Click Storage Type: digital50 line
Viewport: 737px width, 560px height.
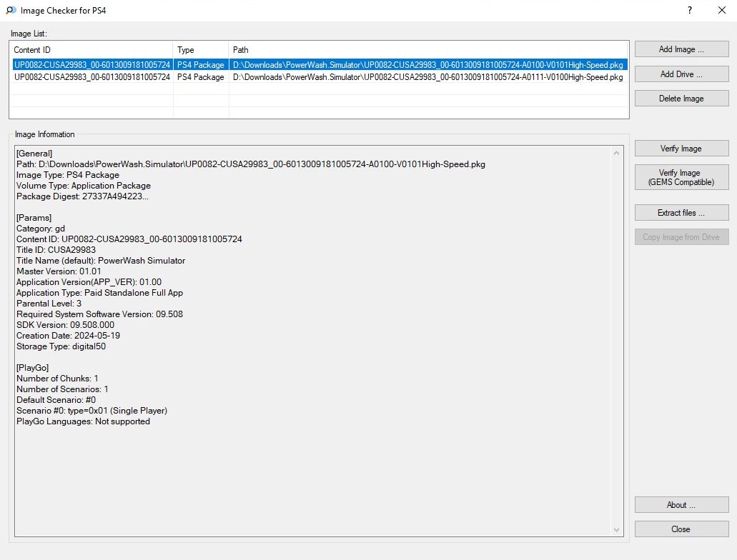pyautogui.click(x=61, y=346)
